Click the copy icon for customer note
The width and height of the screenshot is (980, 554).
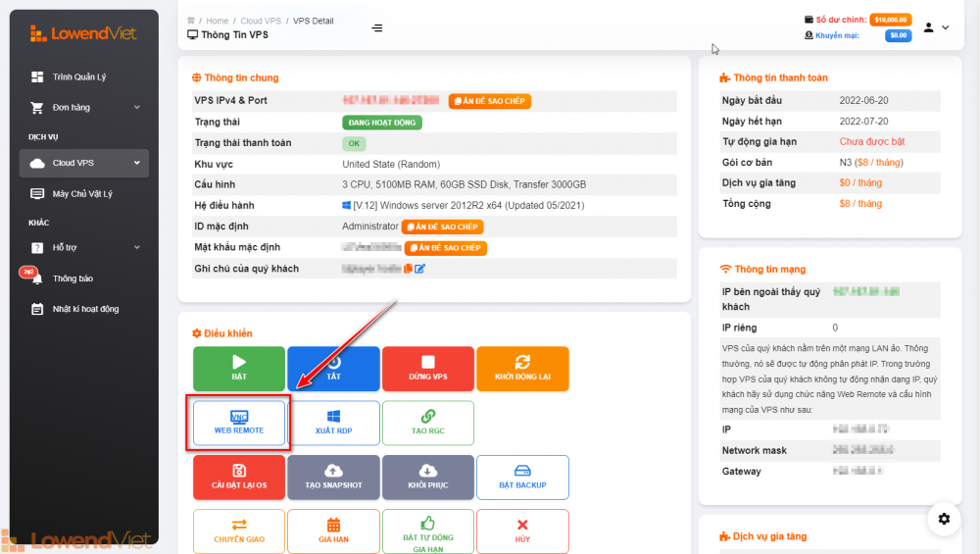(x=408, y=269)
